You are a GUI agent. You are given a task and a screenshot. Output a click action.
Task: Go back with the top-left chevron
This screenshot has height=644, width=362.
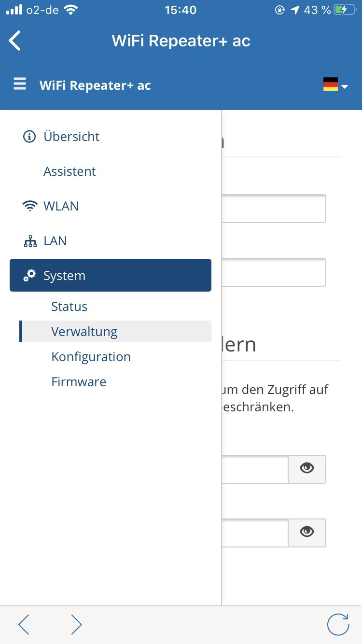click(x=15, y=41)
